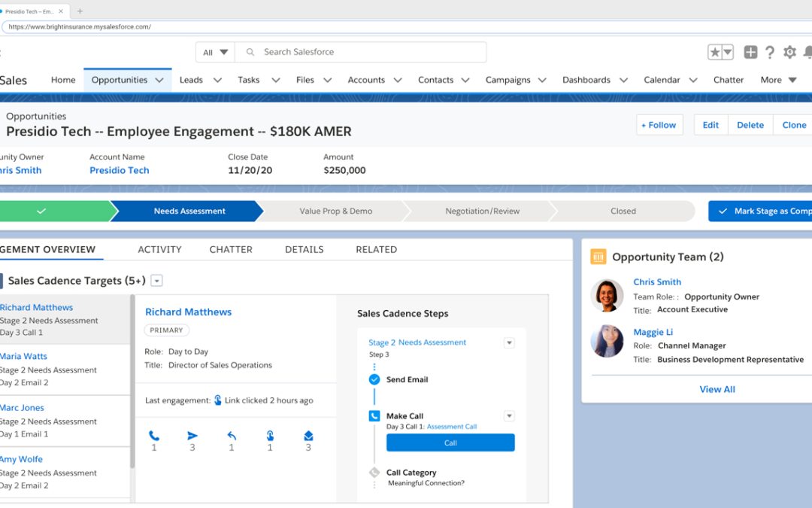Open the Stage 2 Needs Assessment step dropdown
The image size is (812, 508).
(x=509, y=342)
